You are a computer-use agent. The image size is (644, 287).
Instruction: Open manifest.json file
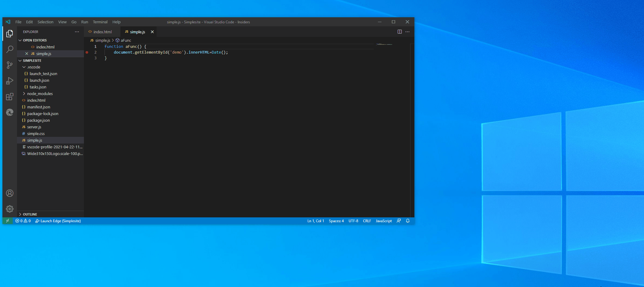click(50, 107)
